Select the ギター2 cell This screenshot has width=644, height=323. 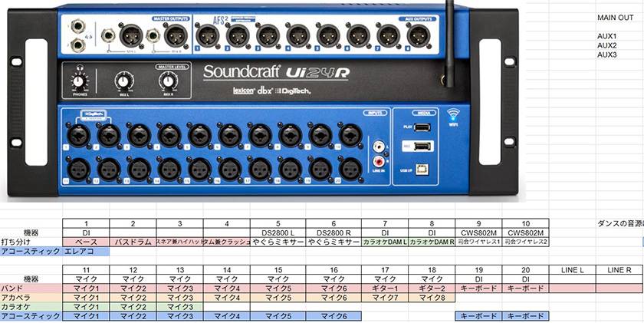(432, 288)
